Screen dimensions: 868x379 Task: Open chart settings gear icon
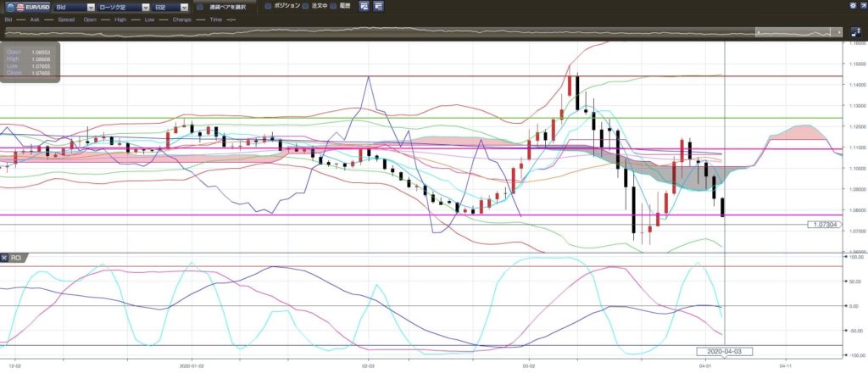point(853,5)
